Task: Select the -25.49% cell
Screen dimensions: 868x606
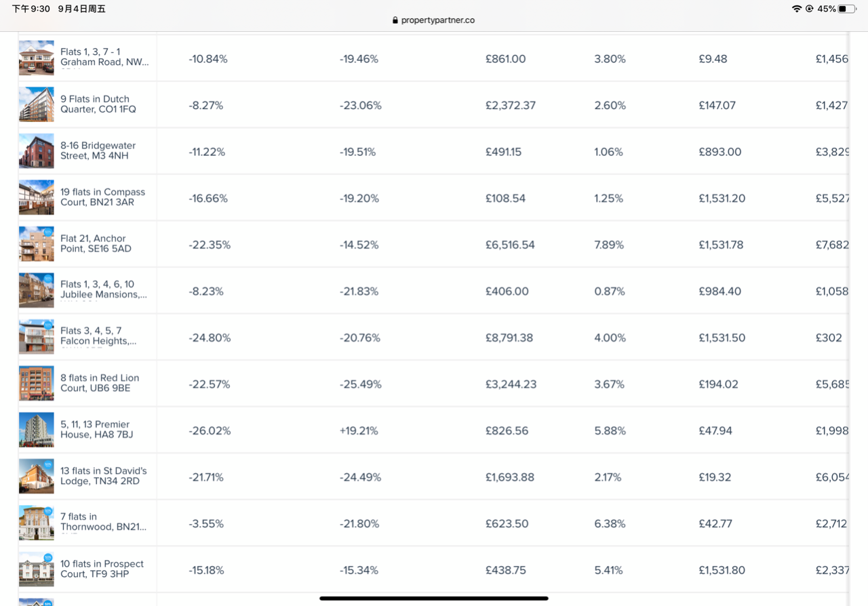Action: [x=361, y=384]
